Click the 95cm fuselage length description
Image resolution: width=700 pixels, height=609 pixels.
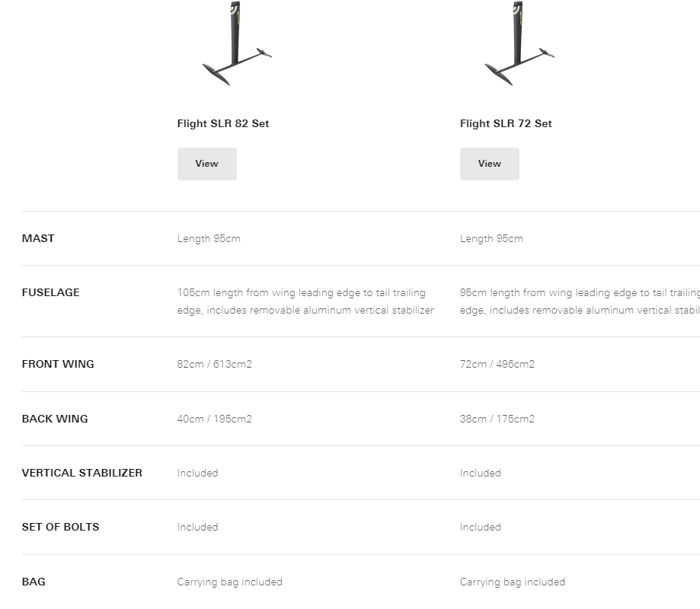click(579, 301)
